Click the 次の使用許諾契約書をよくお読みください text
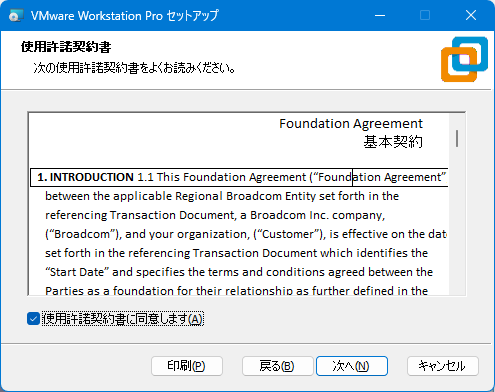The image size is (495, 392). [134, 68]
